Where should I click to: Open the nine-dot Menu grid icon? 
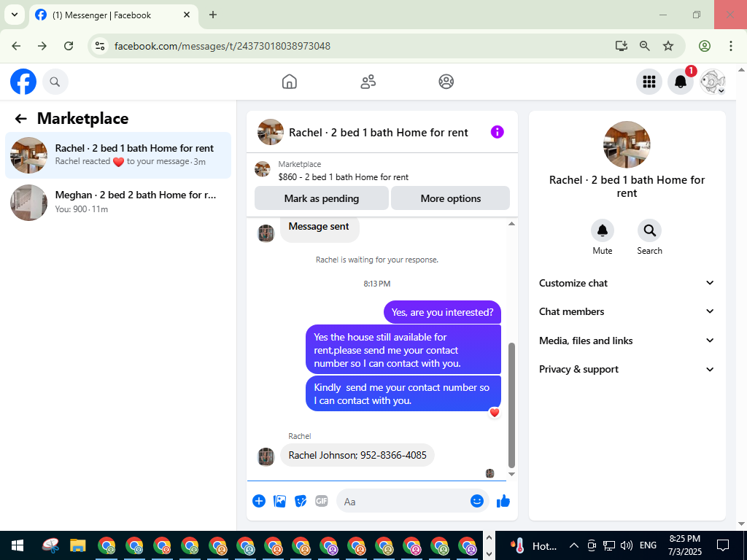649,82
